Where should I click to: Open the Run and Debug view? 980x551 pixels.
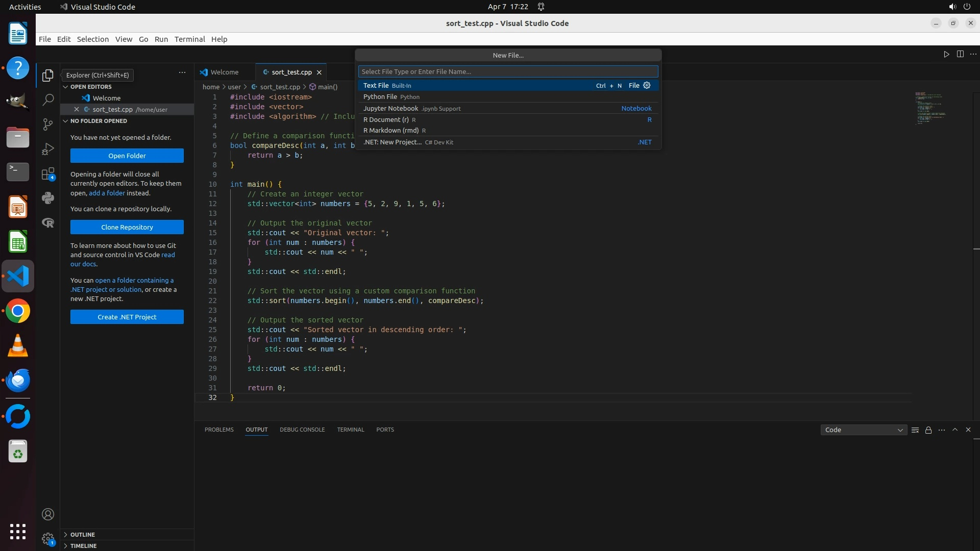pyautogui.click(x=48, y=149)
